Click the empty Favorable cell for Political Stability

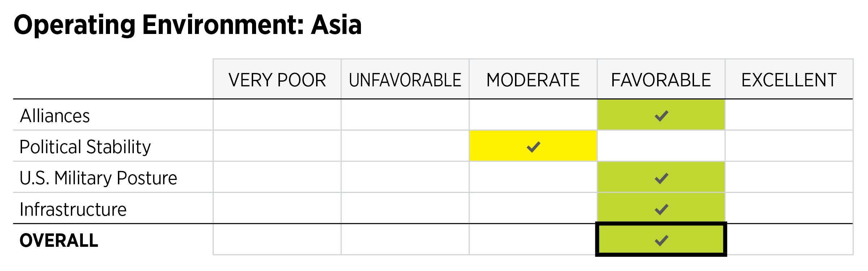coord(661,146)
